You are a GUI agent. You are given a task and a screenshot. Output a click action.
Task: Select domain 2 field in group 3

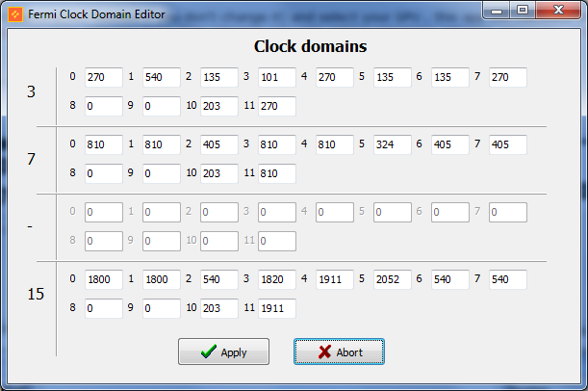point(219,77)
